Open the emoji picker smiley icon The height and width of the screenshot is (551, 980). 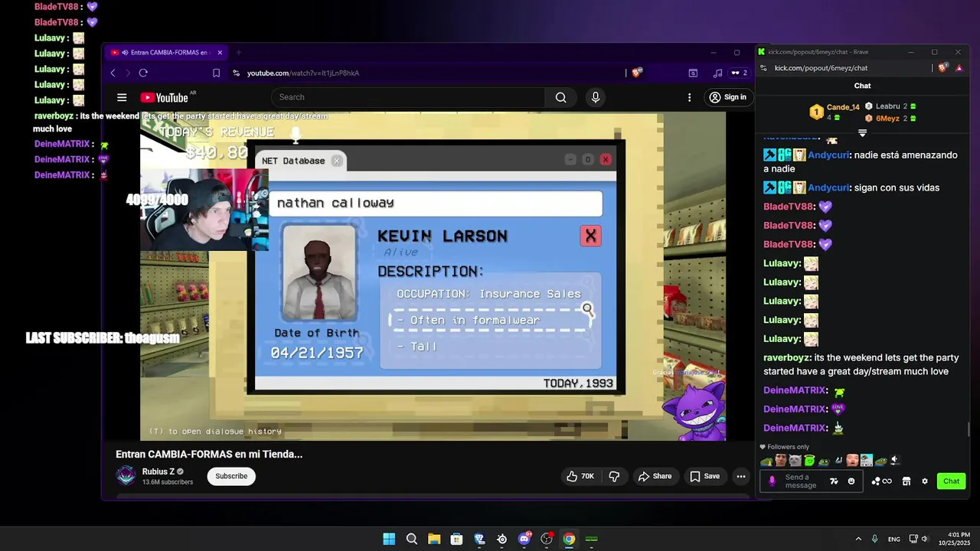point(851,481)
